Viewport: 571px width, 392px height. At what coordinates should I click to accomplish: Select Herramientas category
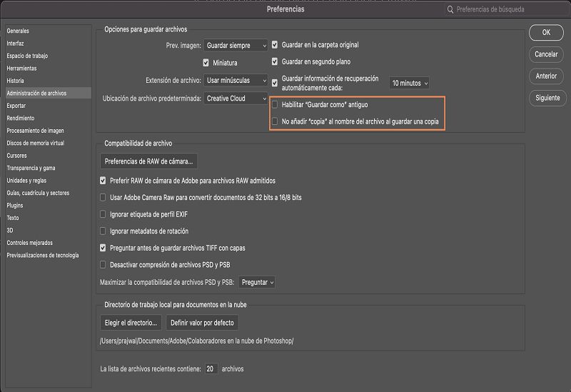[48, 68]
